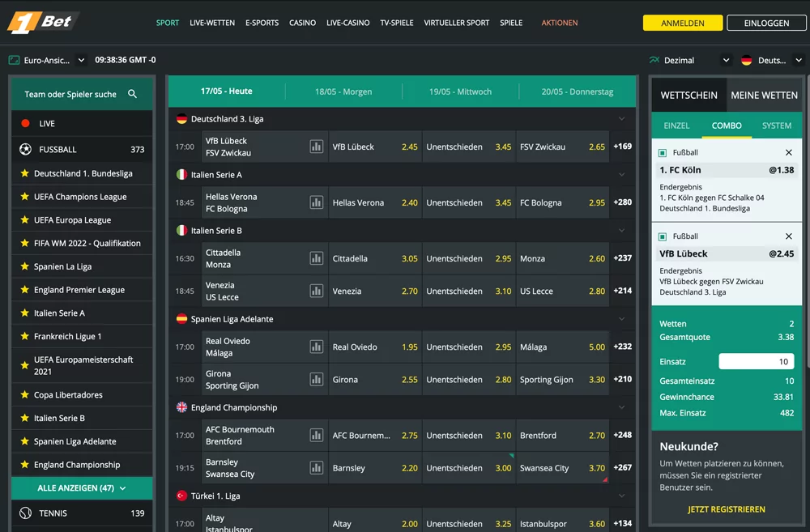Viewport: 810px width, 532px height.
Task: Switch to 18/05 - Morgen tab
Action: tap(343, 92)
